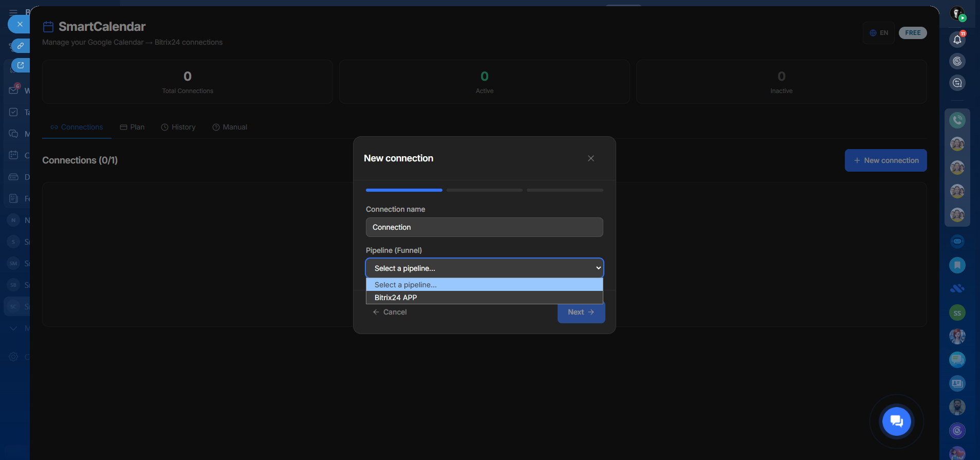Open the Manual tab
The width and height of the screenshot is (980, 460).
point(230,127)
